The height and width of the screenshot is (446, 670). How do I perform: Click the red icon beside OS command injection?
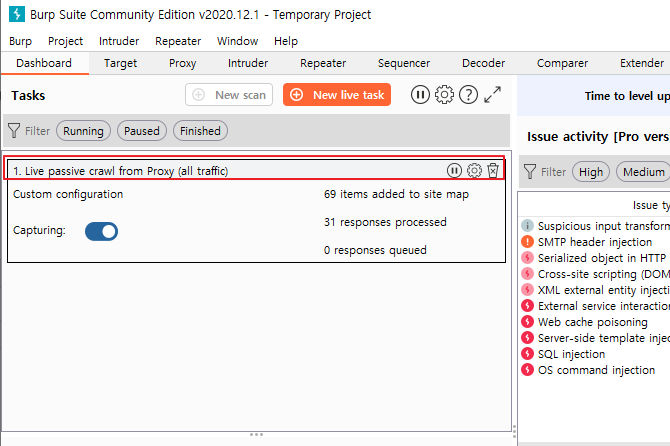[x=527, y=370]
